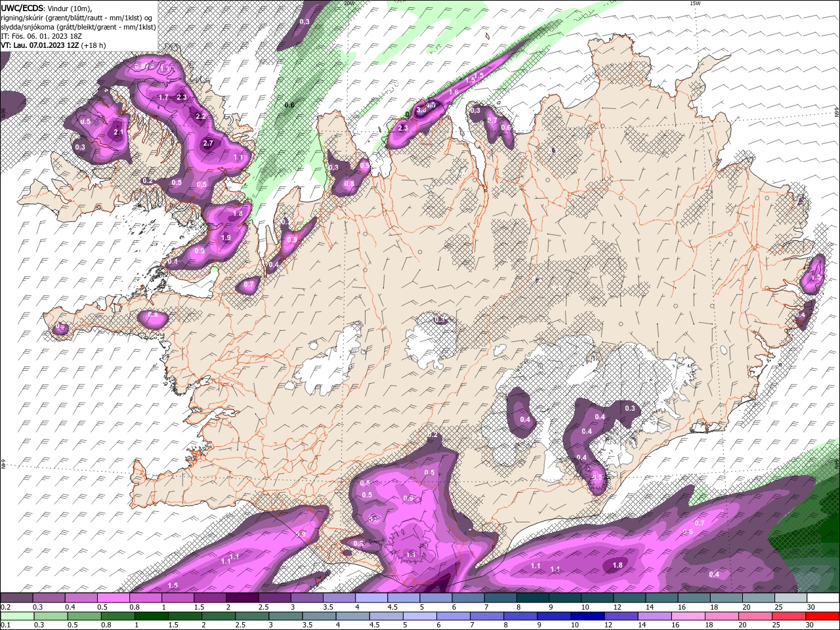Click the dark navy blue rain legend swatch
This screenshot has width=840, height=630.
click(x=587, y=616)
